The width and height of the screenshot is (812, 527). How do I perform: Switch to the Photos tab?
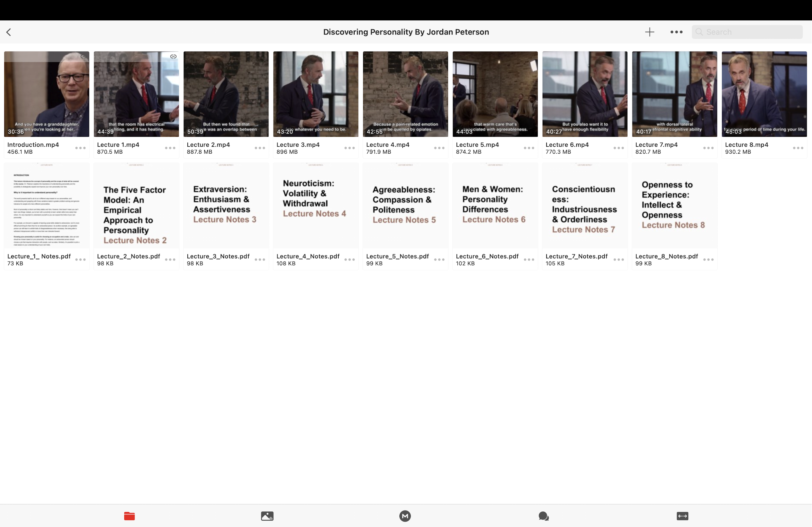tap(267, 516)
